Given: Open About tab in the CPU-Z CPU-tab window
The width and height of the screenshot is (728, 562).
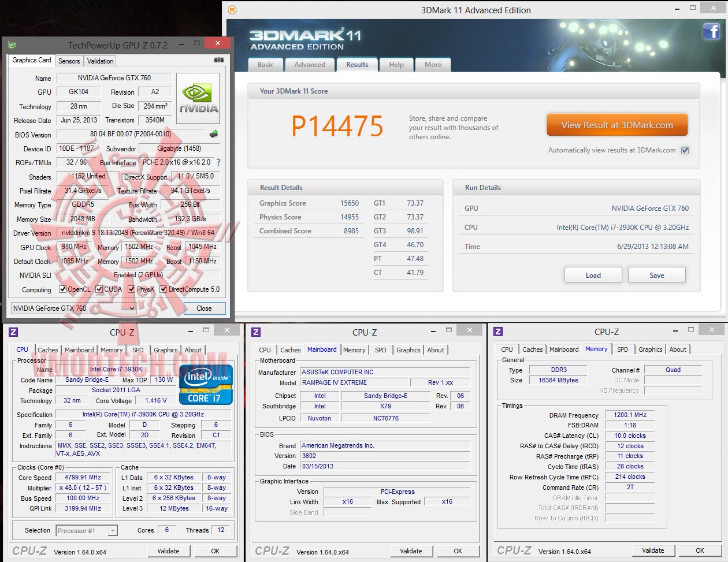Looking at the screenshot, I should pyautogui.click(x=194, y=350).
